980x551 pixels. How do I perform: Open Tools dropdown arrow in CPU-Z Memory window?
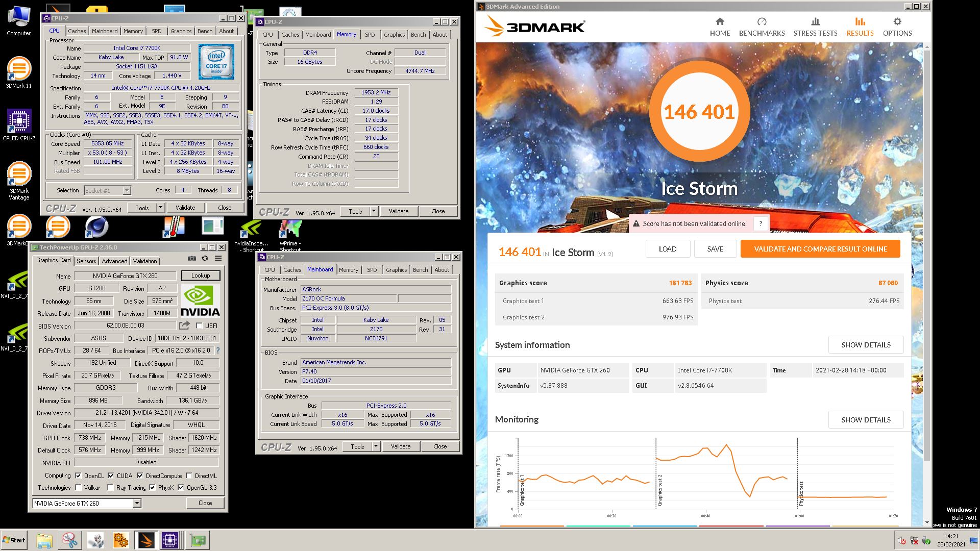pos(374,211)
